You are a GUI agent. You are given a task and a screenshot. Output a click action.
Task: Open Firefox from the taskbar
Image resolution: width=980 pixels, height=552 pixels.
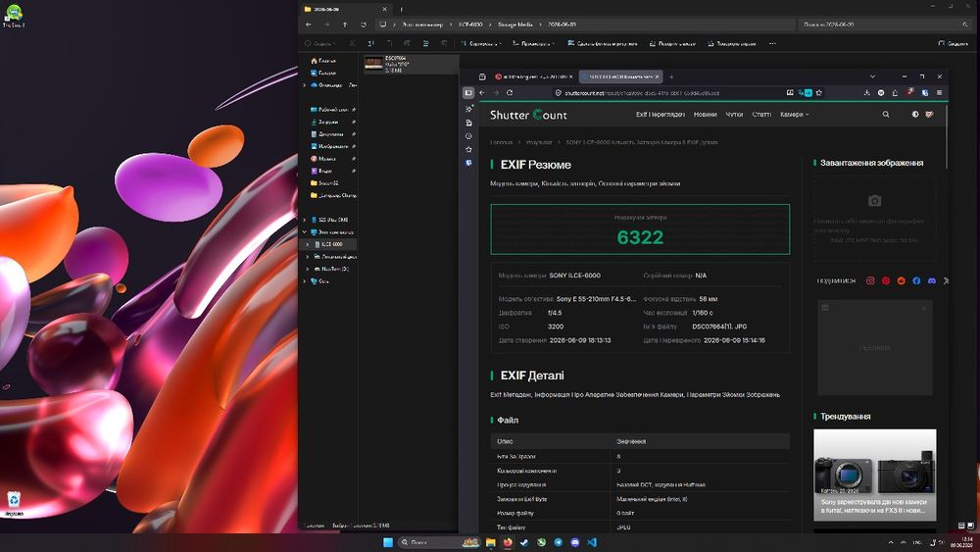click(508, 542)
